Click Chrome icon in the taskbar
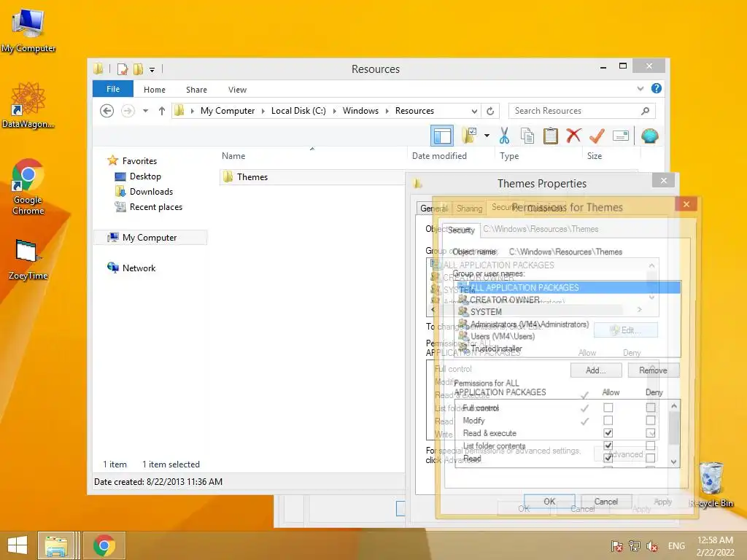The image size is (747, 560). tap(104, 545)
